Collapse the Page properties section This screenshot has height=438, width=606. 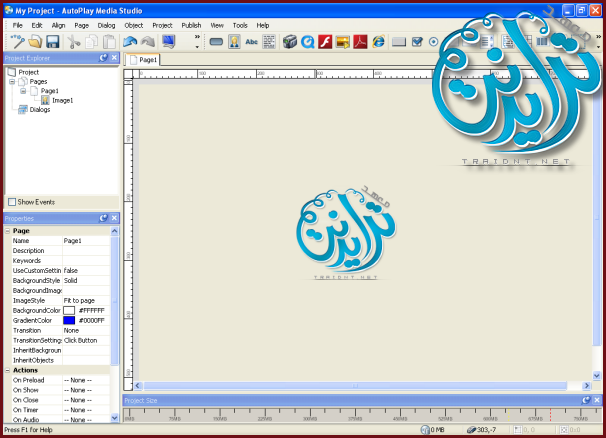(x=7, y=231)
